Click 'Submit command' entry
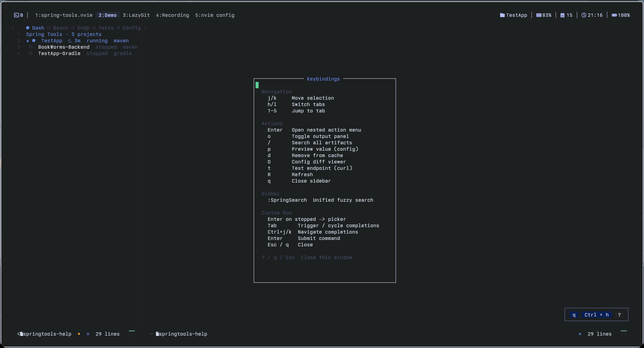The height and width of the screenshot is (348, 644). [x=319, y=238]
